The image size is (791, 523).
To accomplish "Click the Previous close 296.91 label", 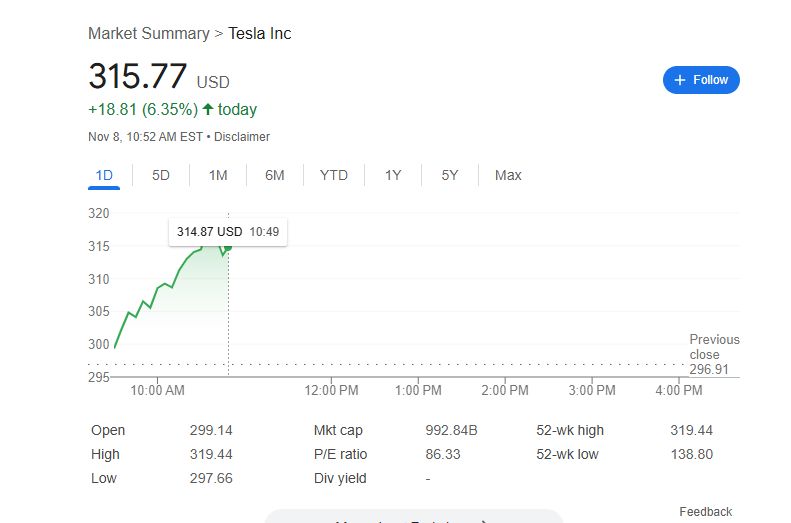I will pyautogui.click(x=714, y=354).
